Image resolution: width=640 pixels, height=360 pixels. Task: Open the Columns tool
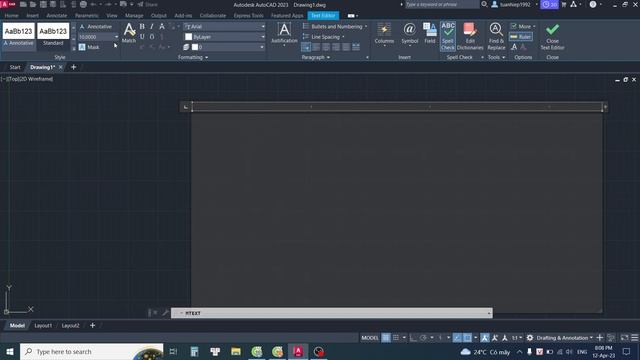pyautogui.click(x=384, y=34)
